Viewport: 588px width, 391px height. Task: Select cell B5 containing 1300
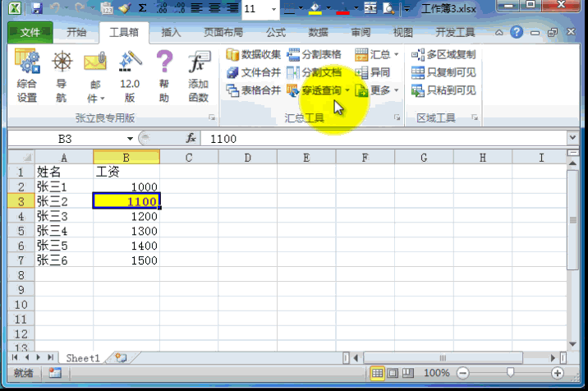pyautogui.click(x=126, y=231)
